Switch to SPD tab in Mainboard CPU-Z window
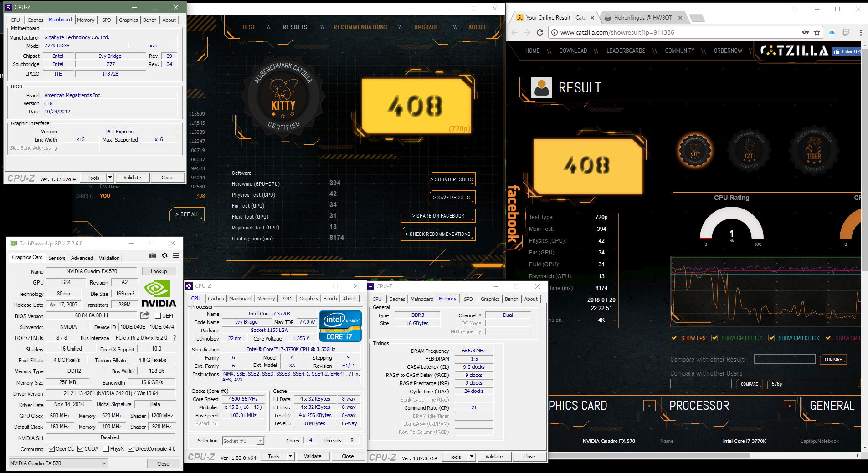868x473 pixels. (106, 20)
